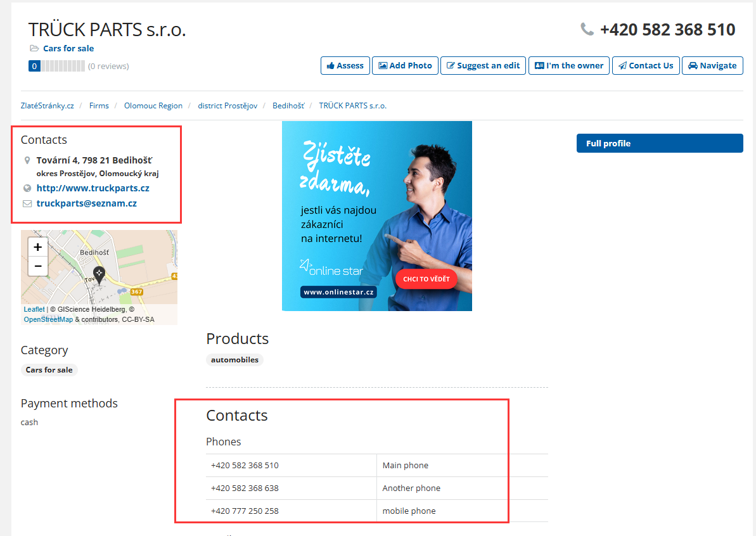Click the Another phone label cell
Screen dimensions: 756x536
click(x=463, y=488)
